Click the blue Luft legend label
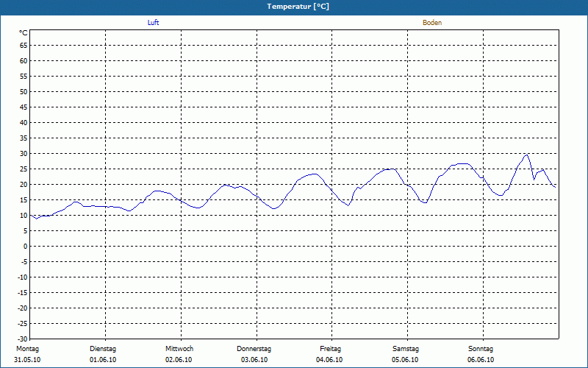Image resolution: width=588 pixels, height=368 pixels. (x=153, y=23)
